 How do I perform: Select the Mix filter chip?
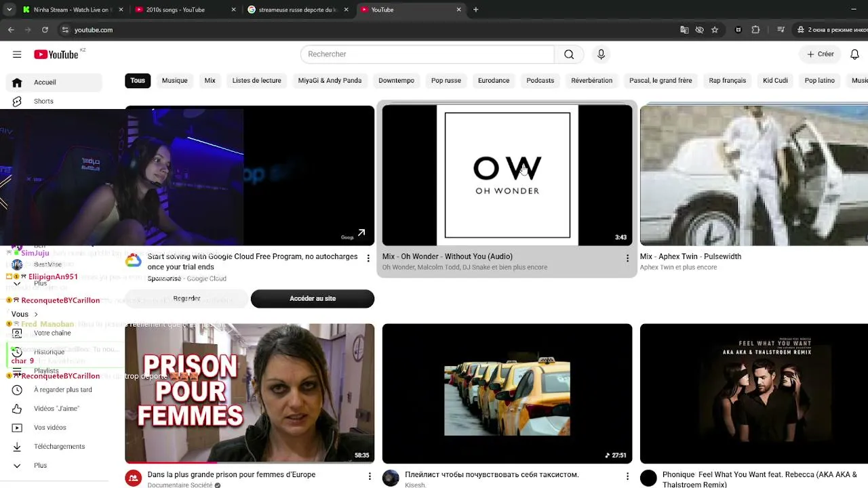pyautogui.click(x=210, y=81)
